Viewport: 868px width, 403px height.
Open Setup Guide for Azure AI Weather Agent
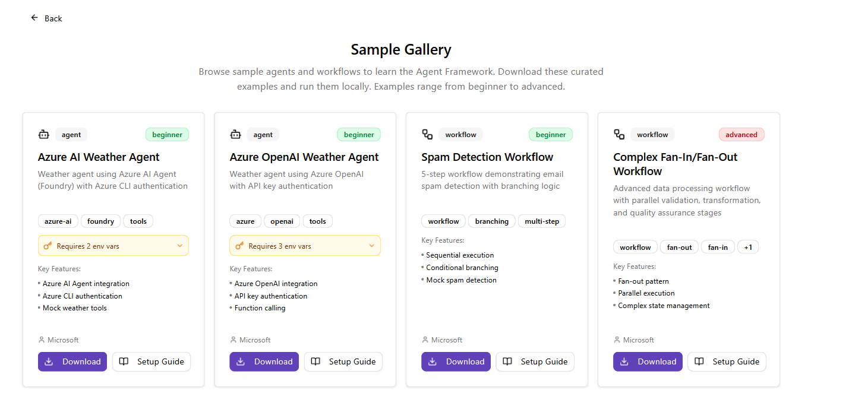pos(151,361)
